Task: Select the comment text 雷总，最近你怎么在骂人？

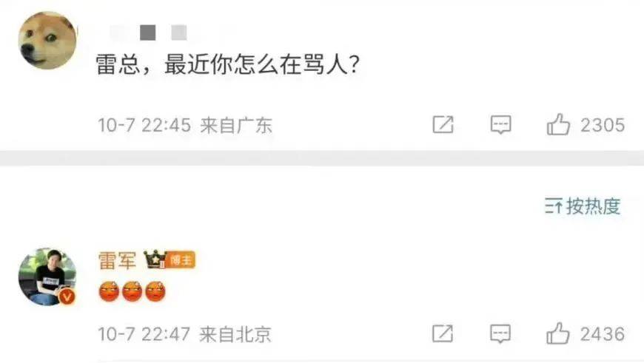Action: click(x=228, y=65)
